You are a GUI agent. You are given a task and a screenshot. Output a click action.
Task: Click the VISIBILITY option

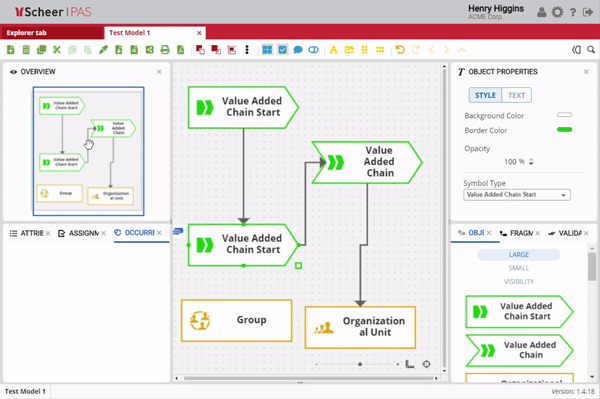pos(519,282)
